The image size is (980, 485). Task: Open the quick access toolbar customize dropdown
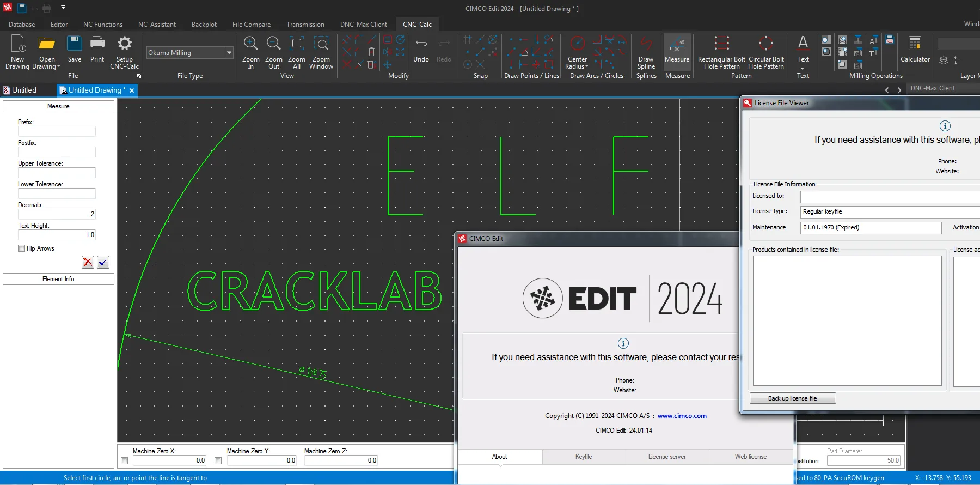[63, 8]
